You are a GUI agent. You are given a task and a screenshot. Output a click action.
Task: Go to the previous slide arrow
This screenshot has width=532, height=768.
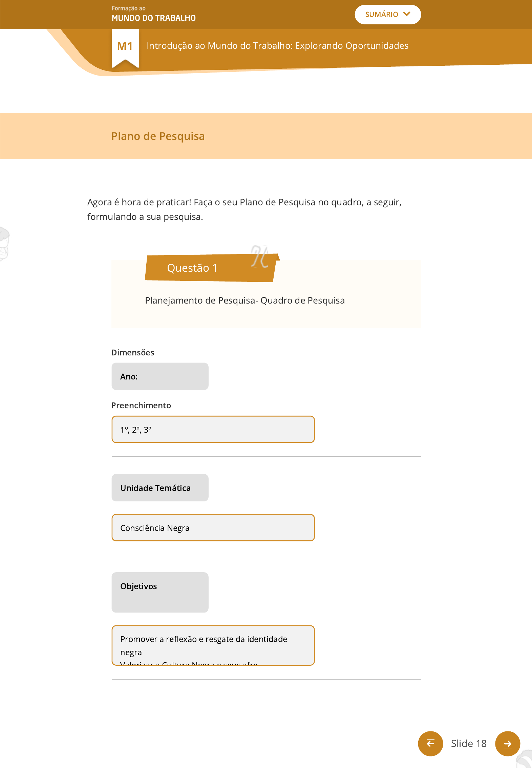tap(430, 743)
